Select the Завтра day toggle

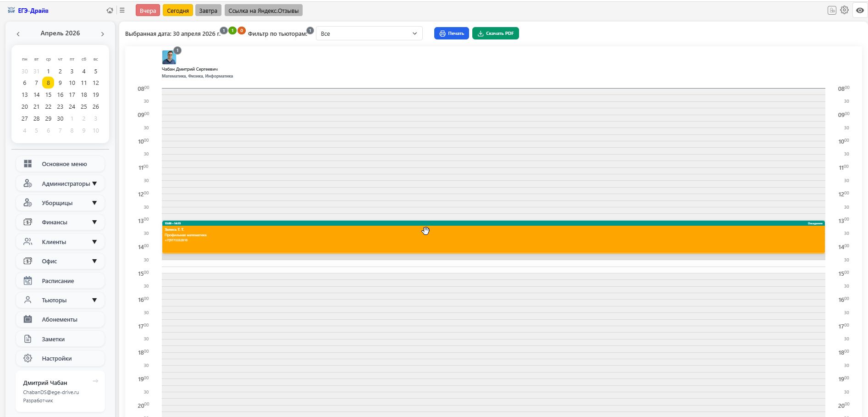pyautogui.click(x=207, y=10)
